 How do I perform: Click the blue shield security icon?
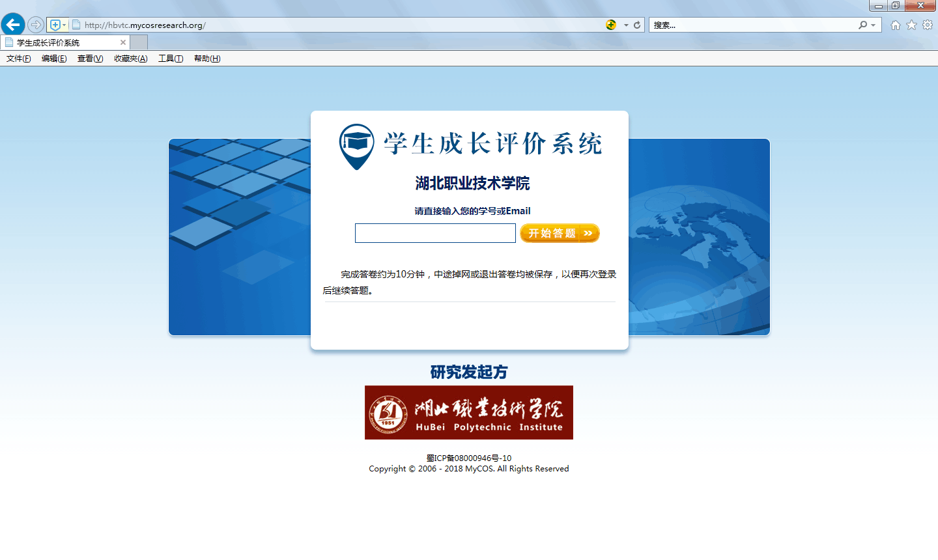coord(55,25)
